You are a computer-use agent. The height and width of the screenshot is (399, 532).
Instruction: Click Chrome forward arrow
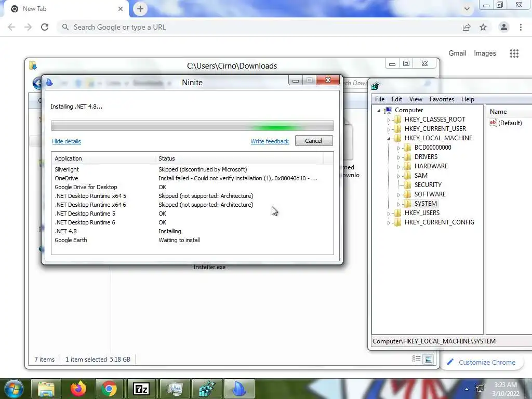pos(28,27)
